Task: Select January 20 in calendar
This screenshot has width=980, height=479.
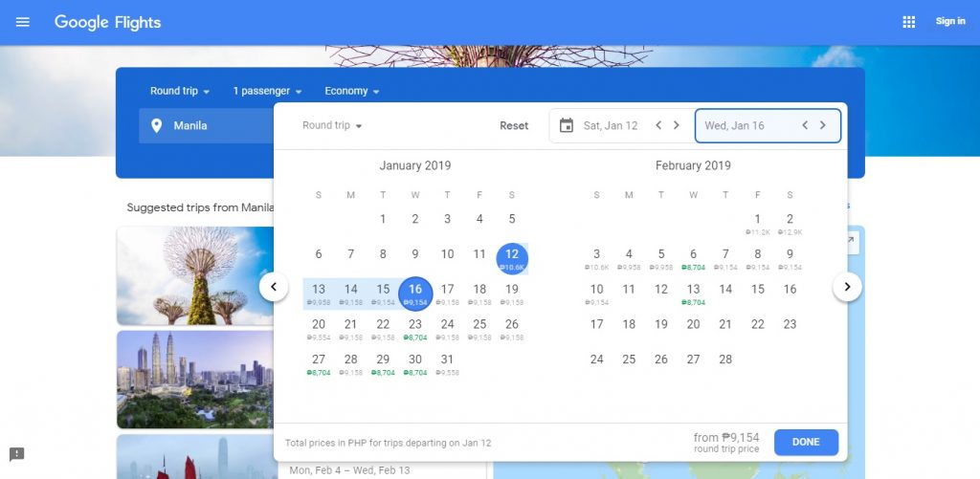Action: coord(319,329)
